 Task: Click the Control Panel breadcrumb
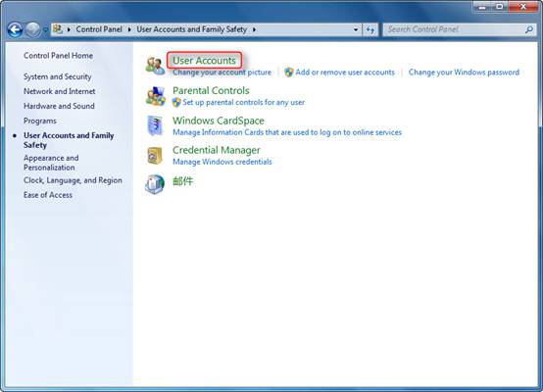click(99, 29)
